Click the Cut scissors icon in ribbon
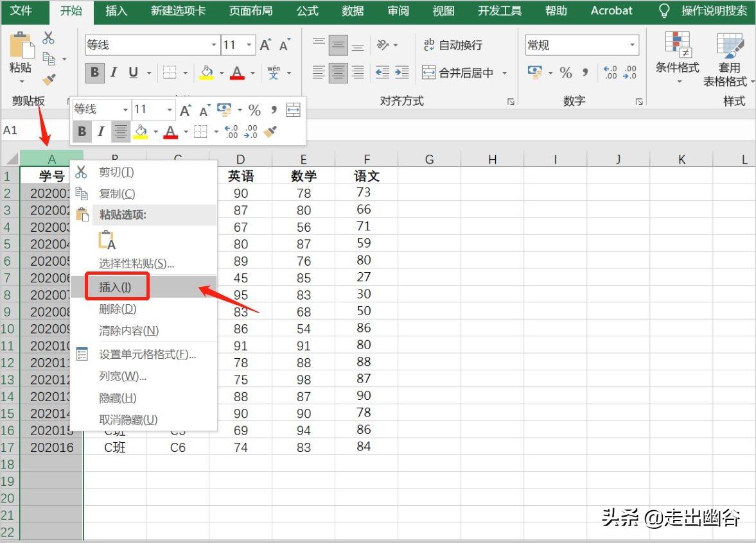 (x=49, y=39)
